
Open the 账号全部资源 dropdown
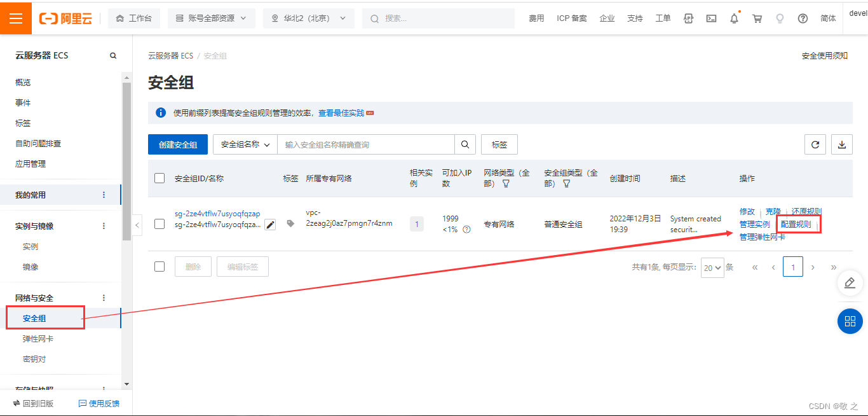click(x=211, y=18)
